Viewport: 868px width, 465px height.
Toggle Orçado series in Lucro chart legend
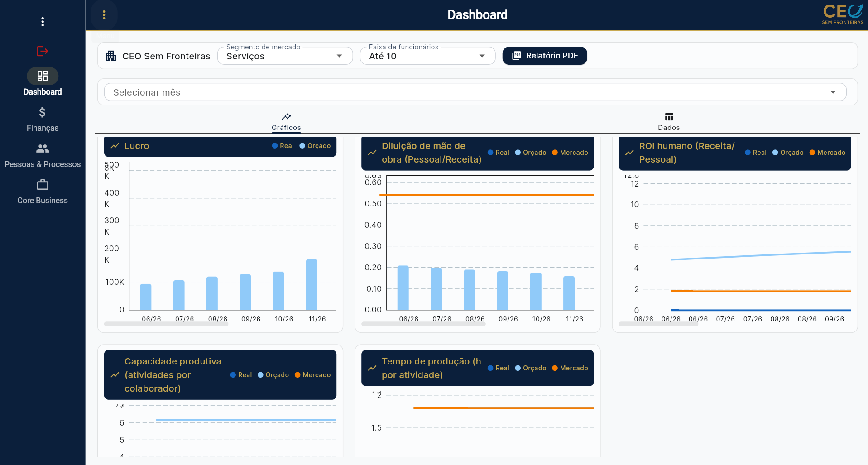(x=315, y=146)
